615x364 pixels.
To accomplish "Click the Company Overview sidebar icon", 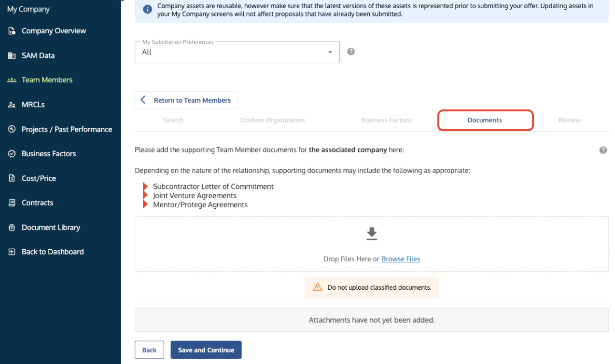I will pos(12,31).
